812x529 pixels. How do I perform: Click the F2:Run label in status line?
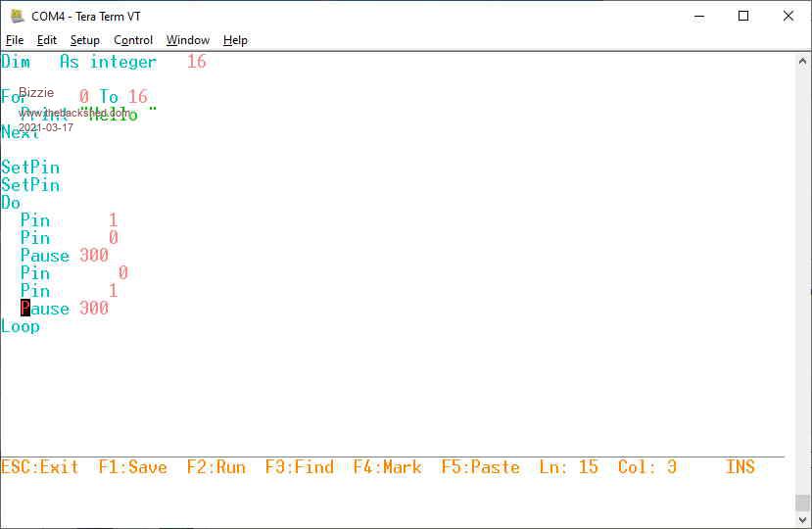(x=216, y=467)
